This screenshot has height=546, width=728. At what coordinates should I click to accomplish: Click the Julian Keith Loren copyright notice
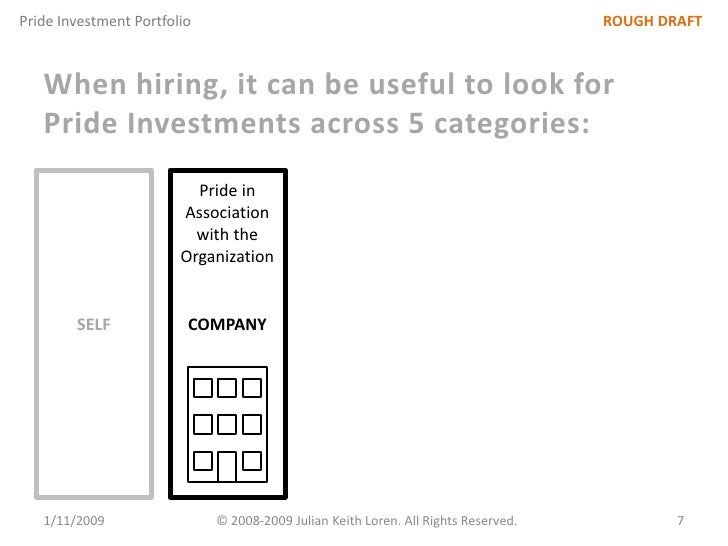(x=367, y=521)
